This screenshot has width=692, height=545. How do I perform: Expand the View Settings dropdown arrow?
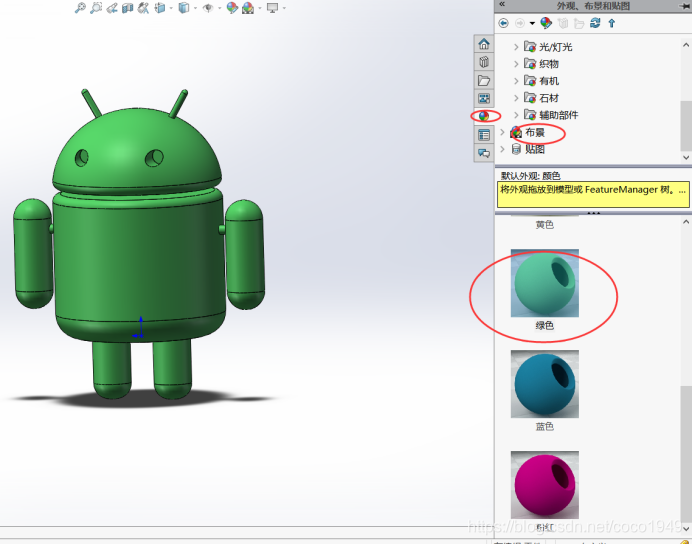coord(284,8)
